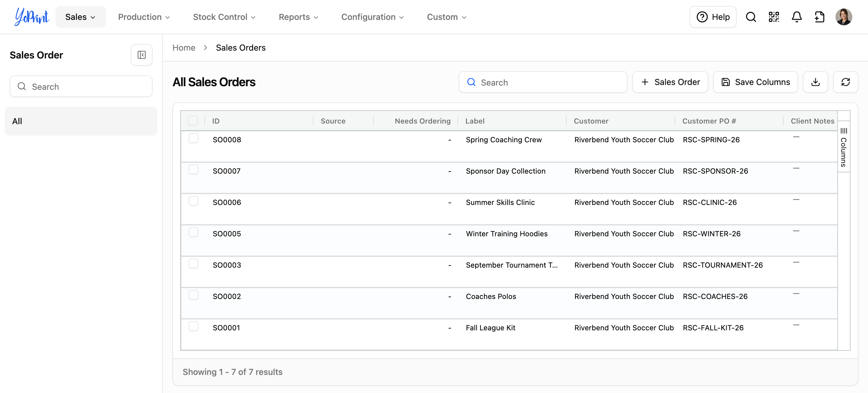Refresh the sales orders list
The image size is (868, 393).
tap(845, 82)
